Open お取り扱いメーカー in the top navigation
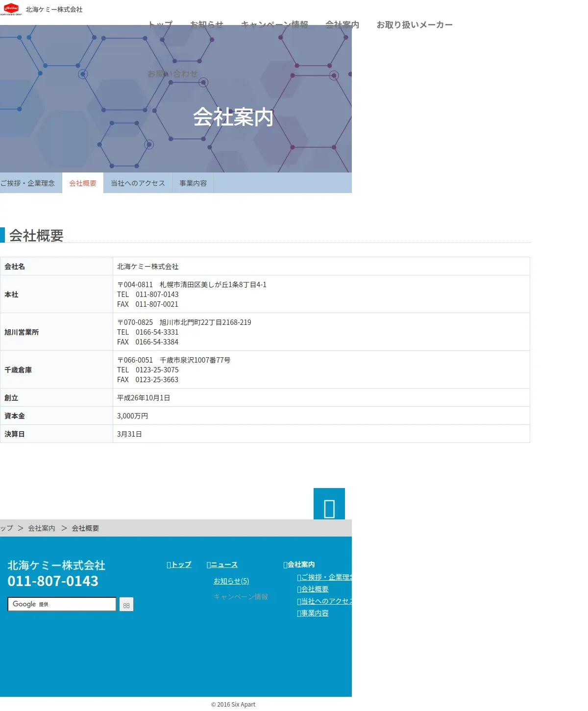 (x=415, y=25)
